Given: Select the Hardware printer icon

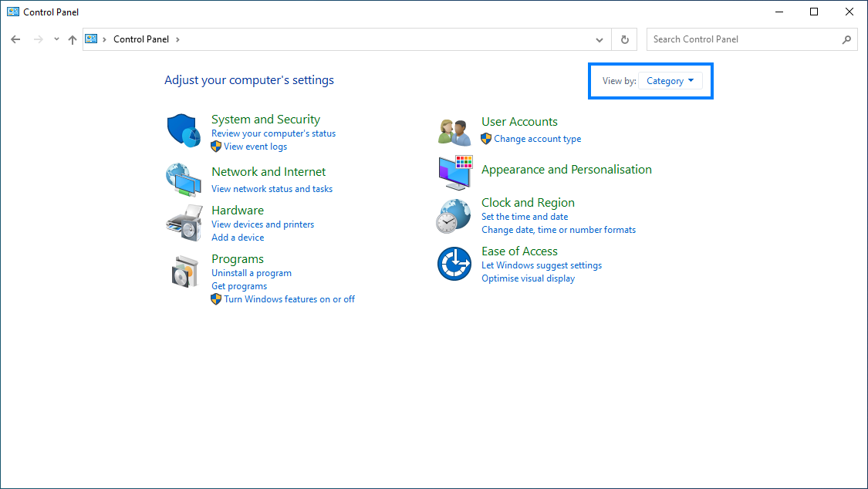Looking at the screenshot, I should (184, 221).
